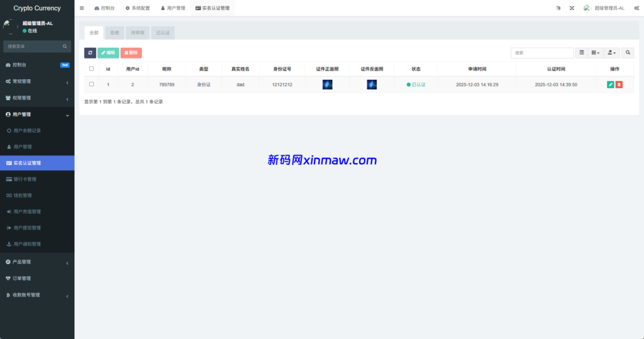The width and height of the screenshot is (644, 339).
Task: Open the export dropdown button
Action: click(x=611, y=53)
